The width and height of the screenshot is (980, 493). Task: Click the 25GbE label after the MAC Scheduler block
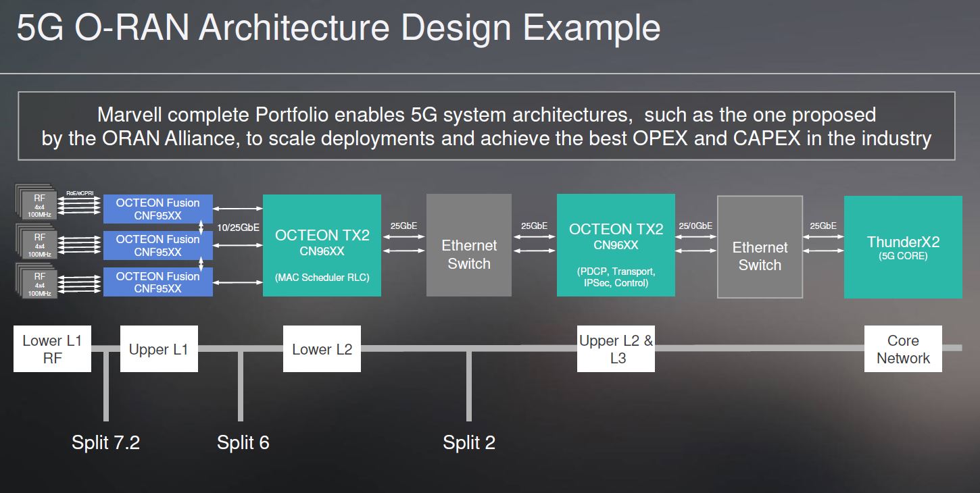coord(403,226)
